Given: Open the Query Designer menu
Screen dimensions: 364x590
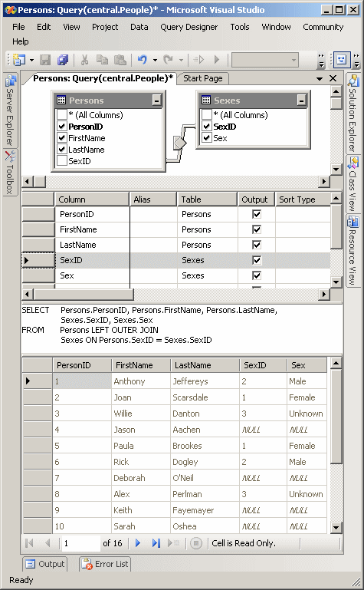Looking at the screenshot, I should tap(189, 27).
